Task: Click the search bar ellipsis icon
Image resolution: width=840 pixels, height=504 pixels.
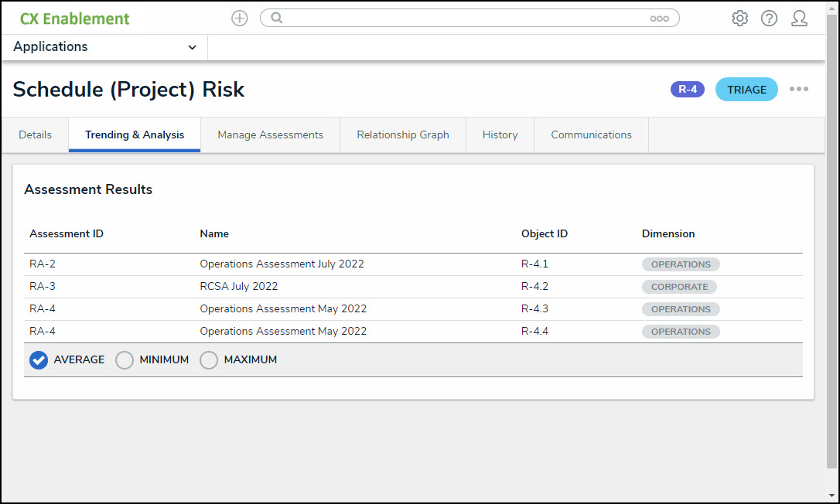Action: coord(659,19)
